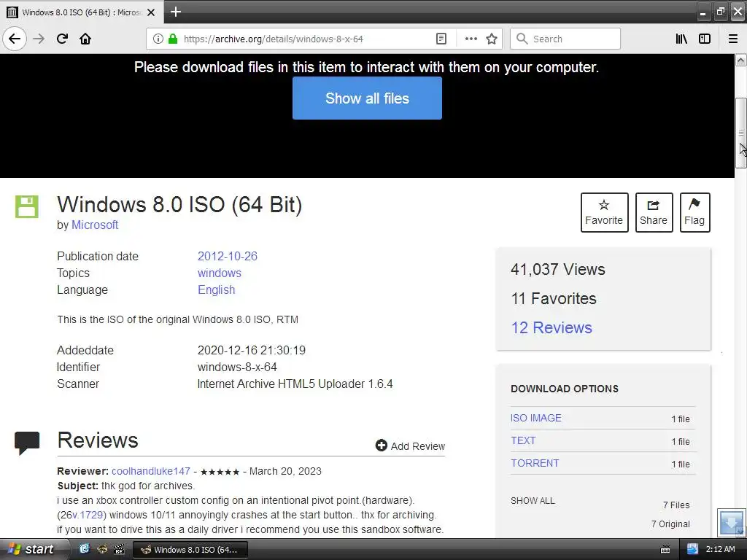747x560 pixels.
Task: Bookmark this page with the star
Action: tap(492, 39)
